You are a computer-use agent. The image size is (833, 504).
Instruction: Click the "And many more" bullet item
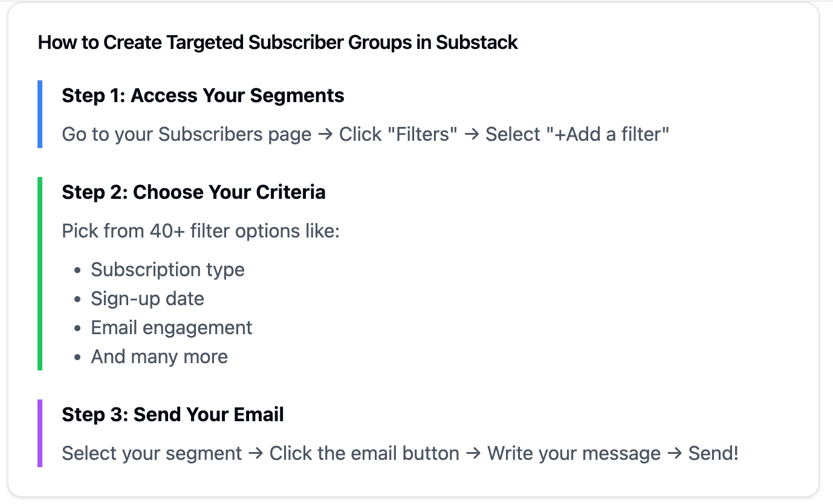point(160,357)
